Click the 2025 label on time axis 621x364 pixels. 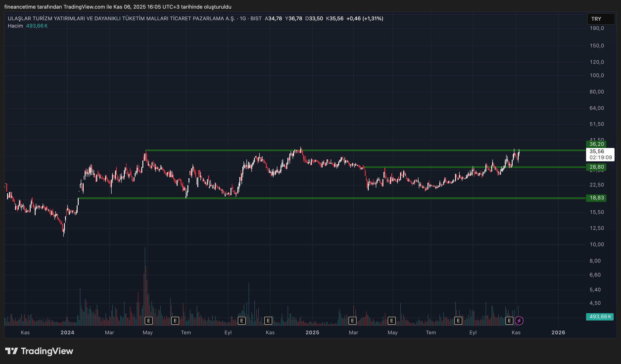click(312, 333)
